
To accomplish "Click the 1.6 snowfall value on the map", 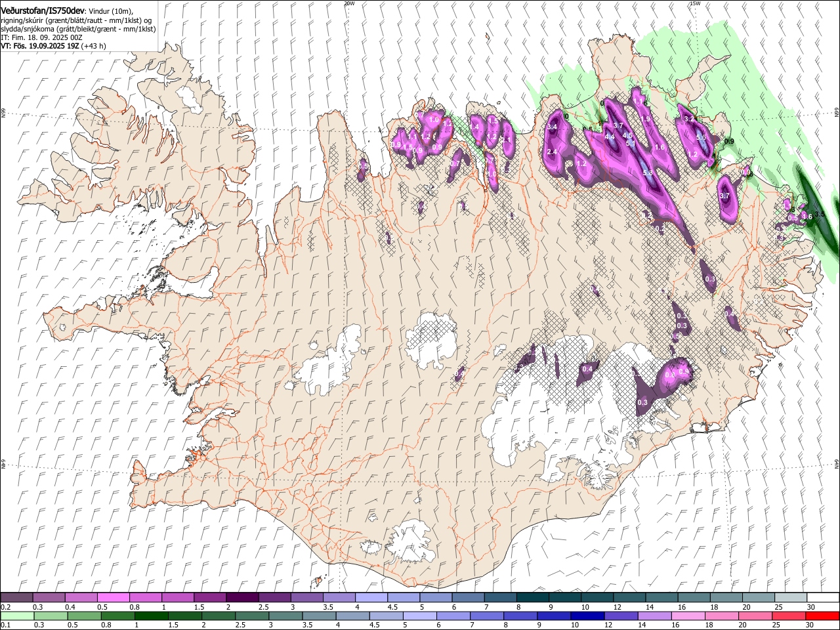I will [x=660, y=148].
